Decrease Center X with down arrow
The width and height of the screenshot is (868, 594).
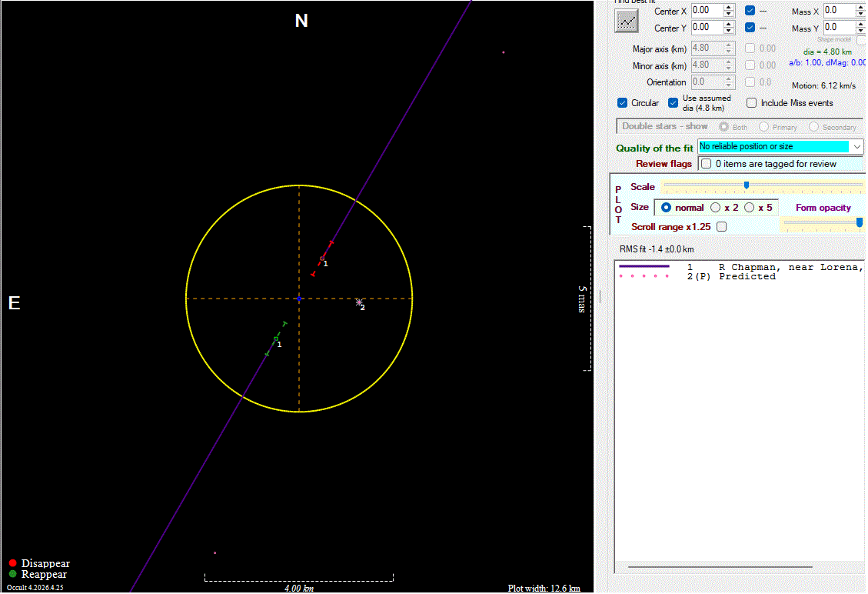click(x=729, y=14)
